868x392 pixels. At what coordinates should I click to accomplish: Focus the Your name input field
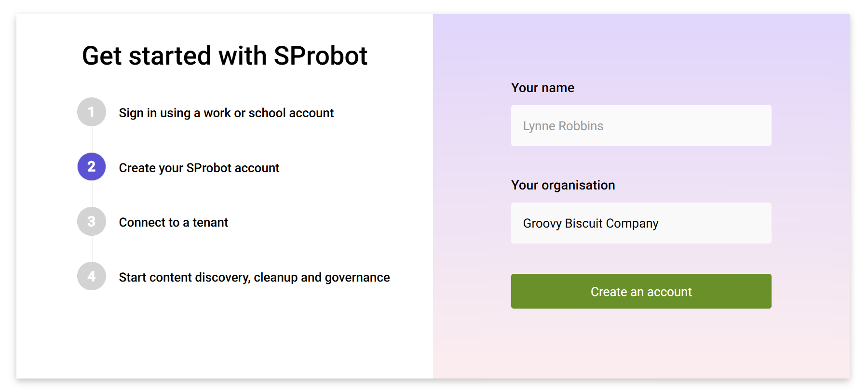coord(641,126)
